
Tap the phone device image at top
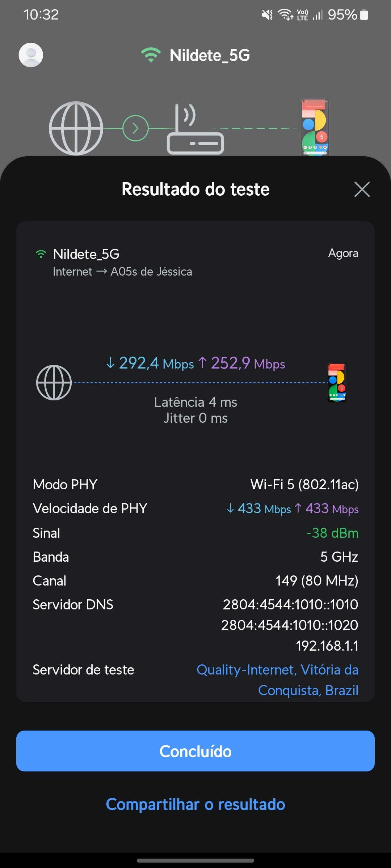(315, 127)
